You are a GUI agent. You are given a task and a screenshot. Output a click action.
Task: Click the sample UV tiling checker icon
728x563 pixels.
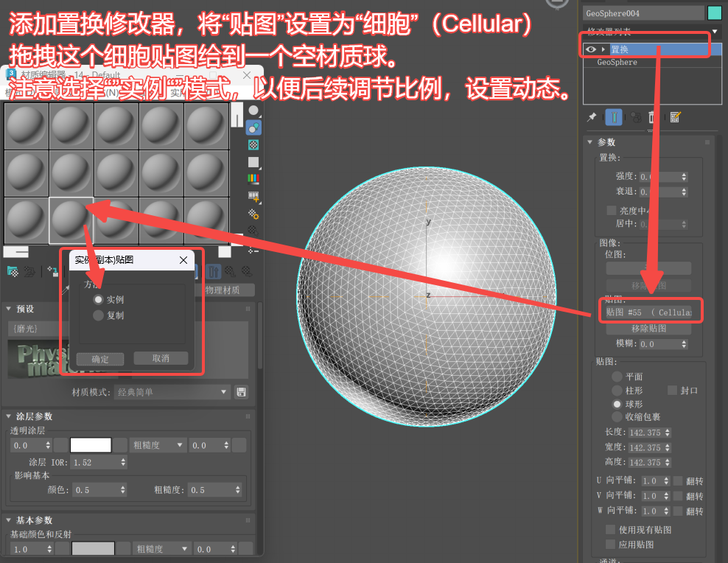click(253, 162)
